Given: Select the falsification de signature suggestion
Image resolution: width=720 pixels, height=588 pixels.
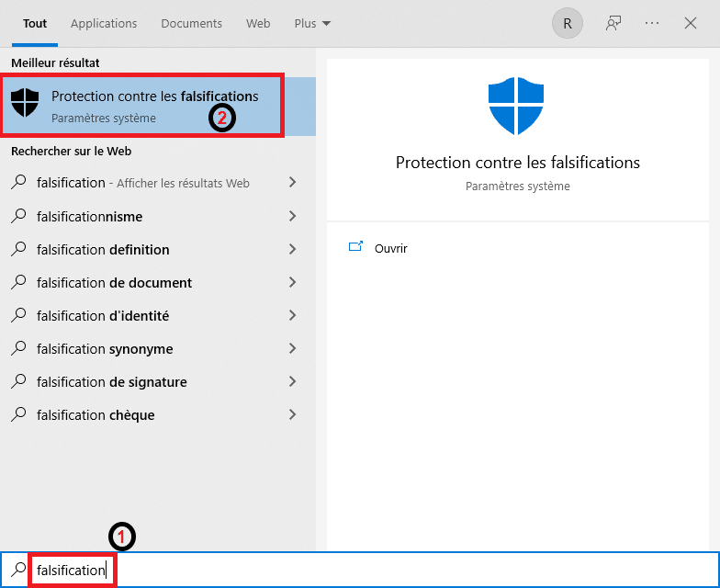Looking at the screenshot, I should click(x=158, y=381).
